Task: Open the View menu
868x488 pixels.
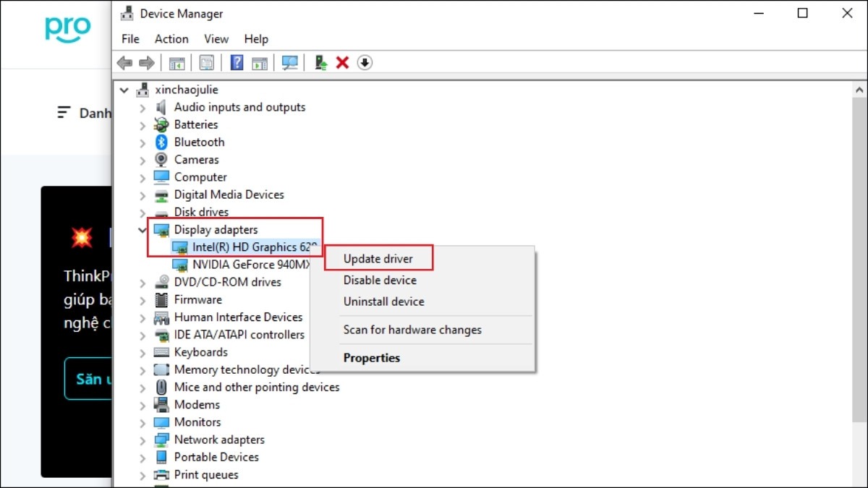Action: [216, 39]
